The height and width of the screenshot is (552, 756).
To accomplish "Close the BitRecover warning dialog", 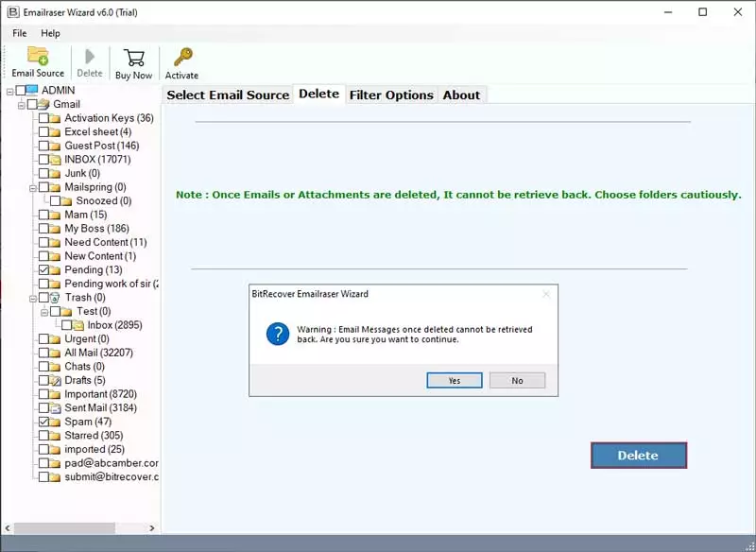I will click(546, 294).
